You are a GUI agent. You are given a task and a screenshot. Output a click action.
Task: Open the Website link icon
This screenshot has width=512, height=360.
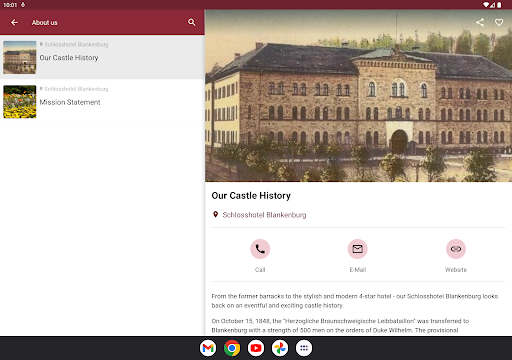coord(456,249)
